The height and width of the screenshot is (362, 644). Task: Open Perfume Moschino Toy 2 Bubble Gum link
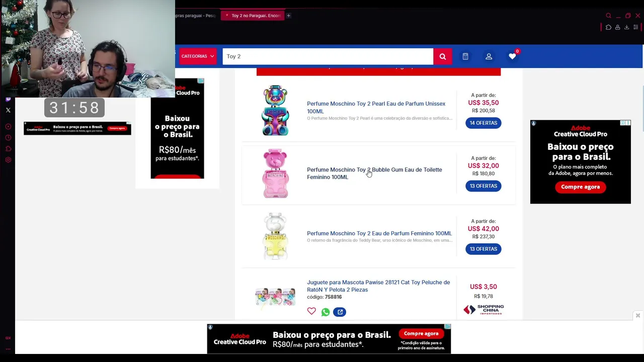pos(374,173)
